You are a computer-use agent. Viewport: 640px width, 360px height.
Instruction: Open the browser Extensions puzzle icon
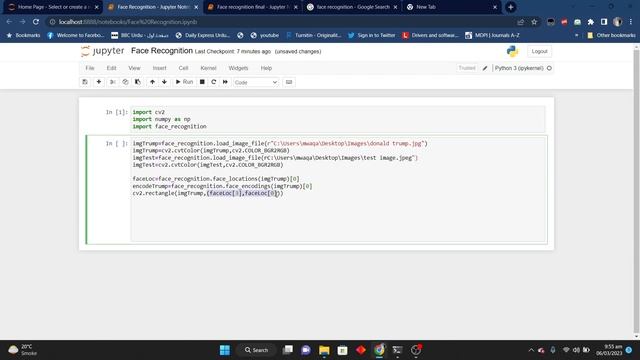point(591,22)
